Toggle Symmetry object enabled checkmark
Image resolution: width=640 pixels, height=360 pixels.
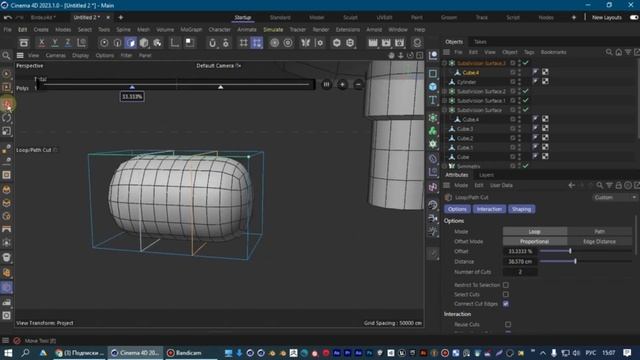coord(526,166)
